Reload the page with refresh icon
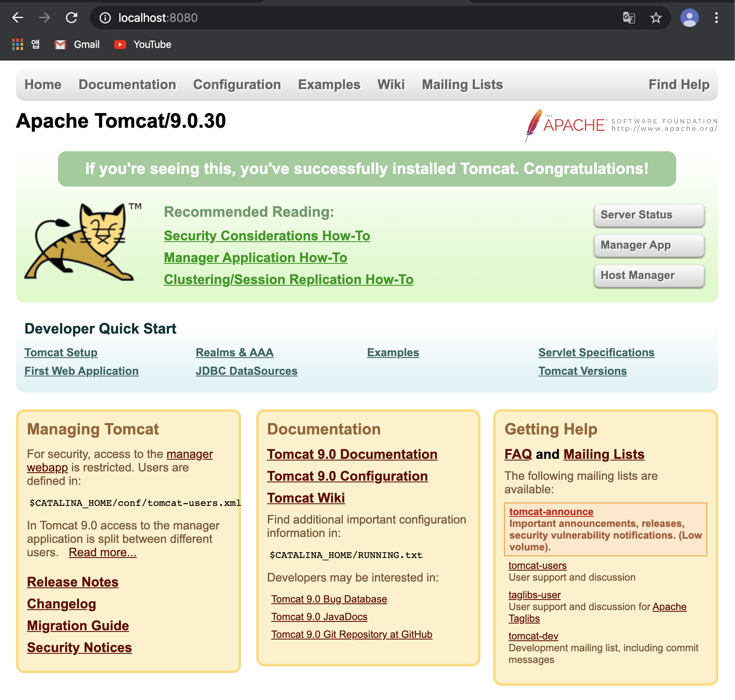This screenshot has width=735, height=700. [71, 18]
